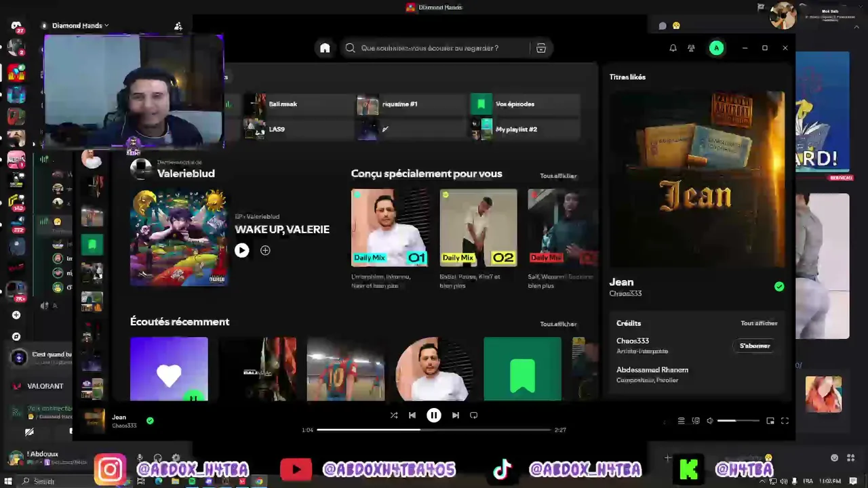The image size is (868, 488).
Task: Add WAKE UP, VALERIE to library with plus icon
Action: pos(265,250)
